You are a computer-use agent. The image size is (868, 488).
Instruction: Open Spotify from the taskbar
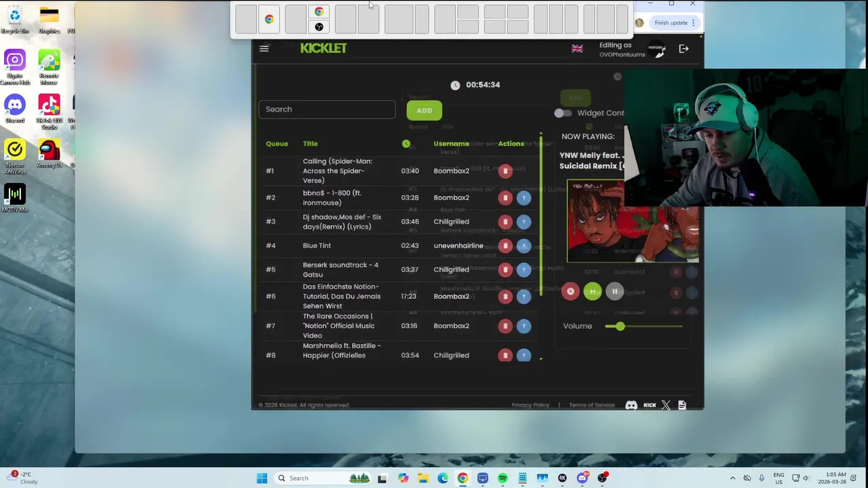pos(502,479)
